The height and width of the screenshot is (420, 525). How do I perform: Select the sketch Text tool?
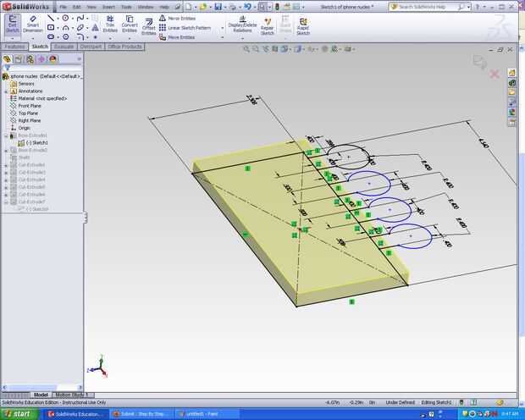pyautogui.click(x=96, y=27)
